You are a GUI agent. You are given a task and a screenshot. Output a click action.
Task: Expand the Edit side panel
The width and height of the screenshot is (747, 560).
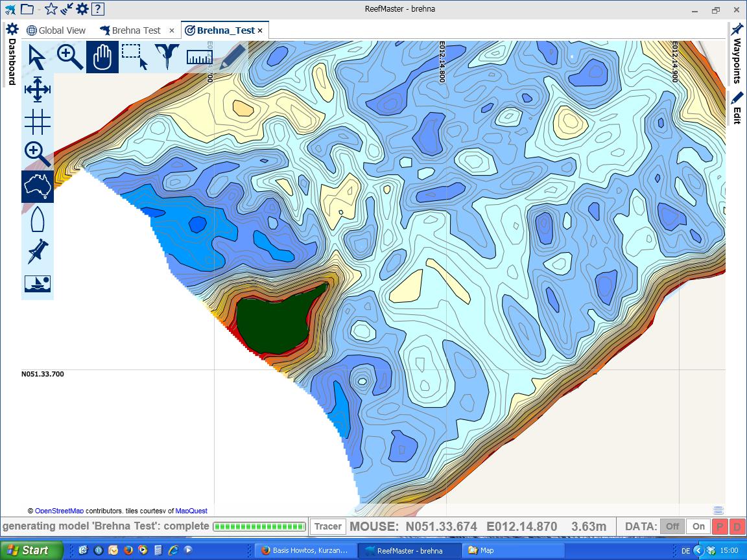(x=737, y=108)
